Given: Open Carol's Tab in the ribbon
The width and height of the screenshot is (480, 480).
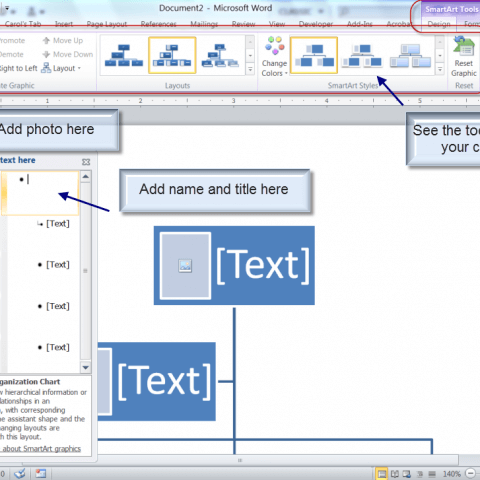Looking at the screenshot, I should [x=23, y=24].
